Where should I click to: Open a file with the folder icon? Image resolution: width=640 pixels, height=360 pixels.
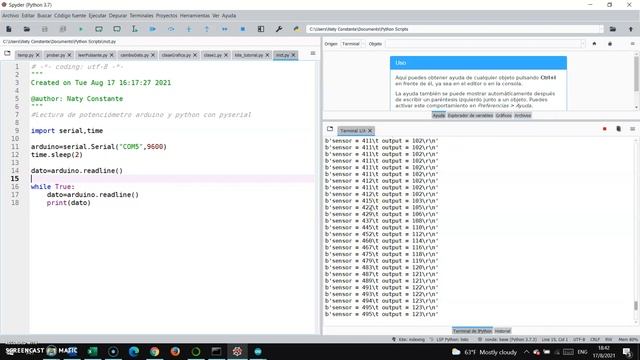click(x=27, y=29)
